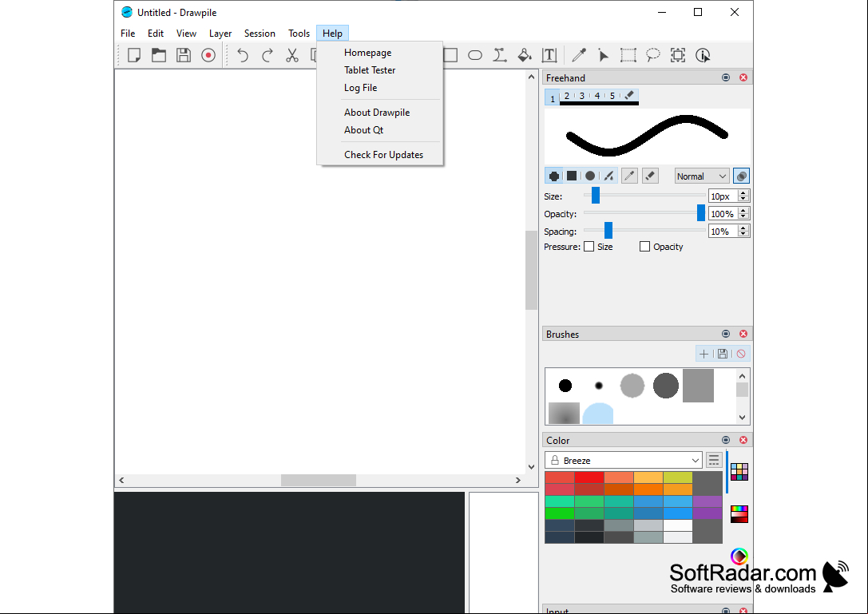Viewport: 868px width, 614px height.
Task: Select the Inspector tool icon
Action: (x=703, y=55)
